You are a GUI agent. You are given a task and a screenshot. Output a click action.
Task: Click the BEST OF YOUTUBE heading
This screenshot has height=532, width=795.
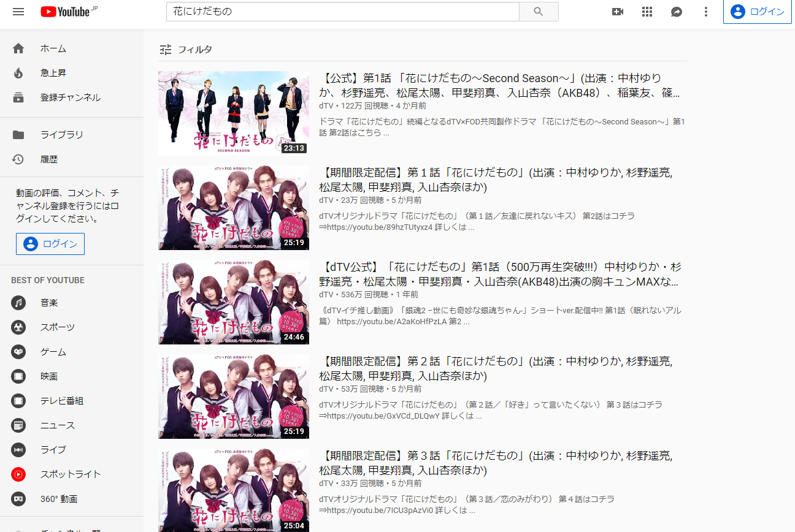(48, 280)
